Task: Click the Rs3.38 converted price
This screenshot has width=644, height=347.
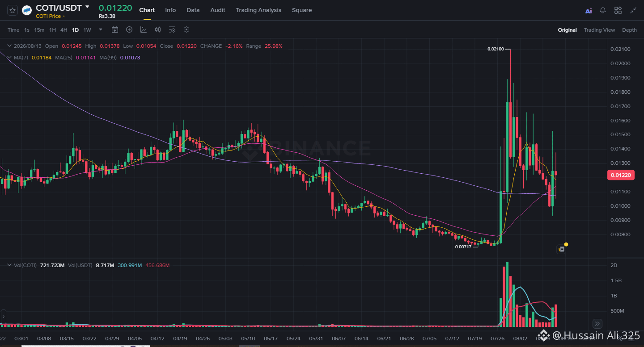Action: 107,16
